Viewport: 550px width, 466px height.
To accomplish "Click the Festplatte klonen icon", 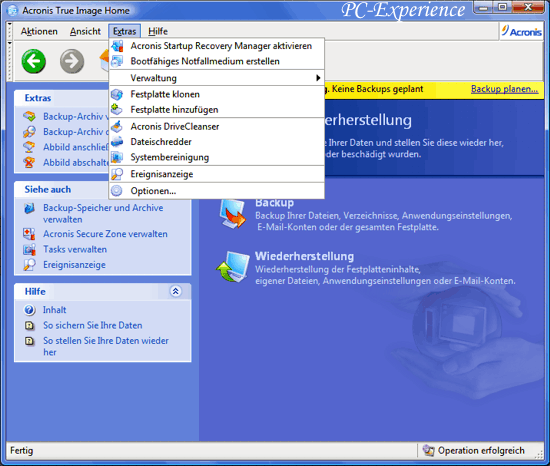I will click(117, 94).
